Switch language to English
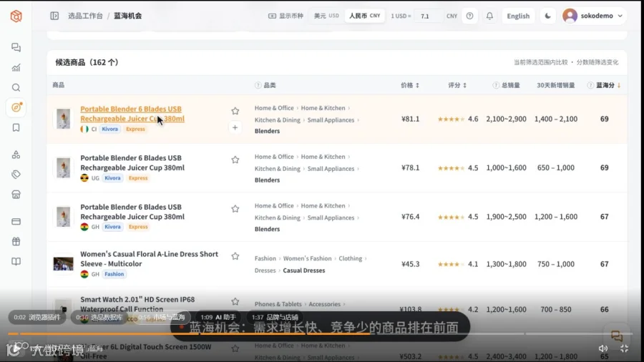644x362 pixels. 518,16
